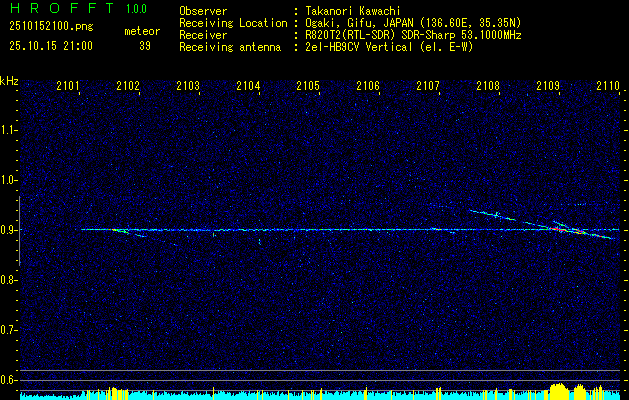Click the 2105 time marker
The height and width of the screenshot is (400, 629).
pyautogui.click(x=308, y=85)
